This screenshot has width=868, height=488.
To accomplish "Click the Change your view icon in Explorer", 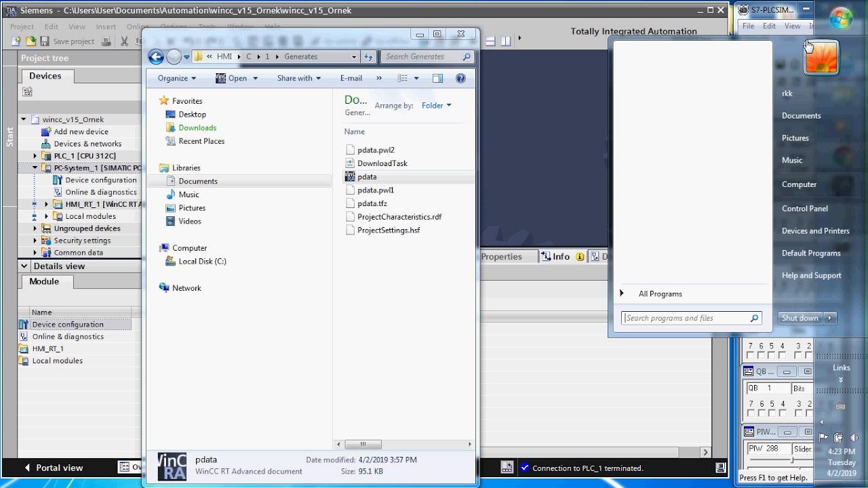I will [403, 78].
